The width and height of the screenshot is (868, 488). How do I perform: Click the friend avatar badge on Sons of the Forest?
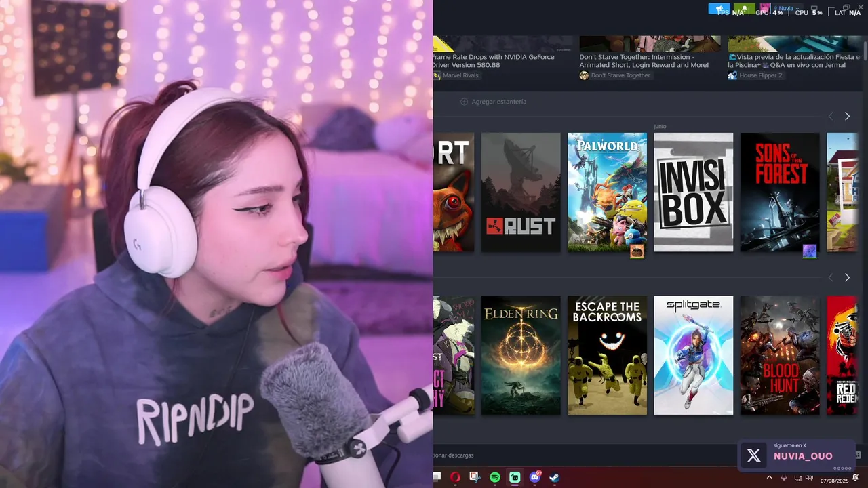coord(810,251)
